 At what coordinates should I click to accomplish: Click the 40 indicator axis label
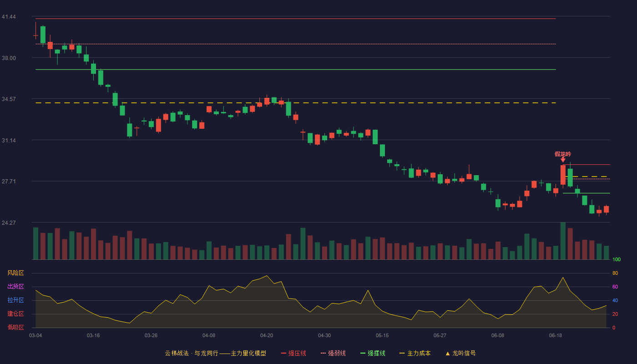pos(615,301)
